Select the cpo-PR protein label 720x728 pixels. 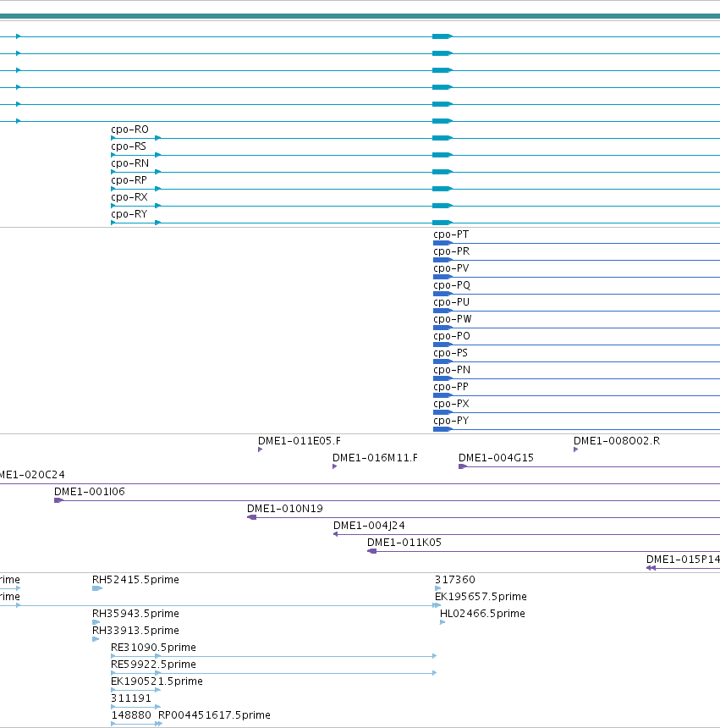(452, 251)
